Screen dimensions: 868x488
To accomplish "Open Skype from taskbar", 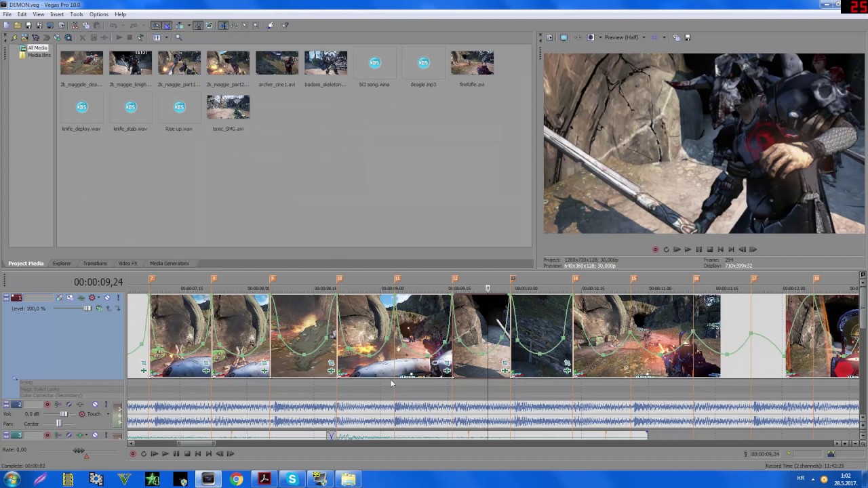I will pos(292,479).
